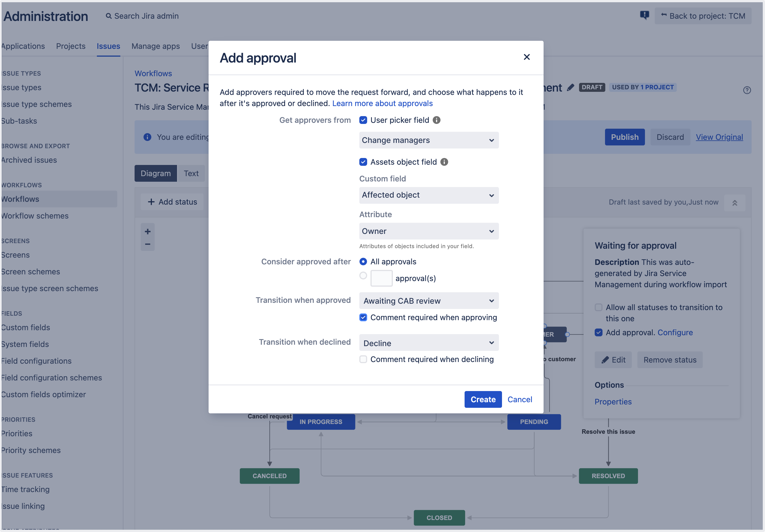This screenshot has width=765, height=532.
Task: Uncheck Add approval checkbox in status panel
Action: tap(598, 332)
